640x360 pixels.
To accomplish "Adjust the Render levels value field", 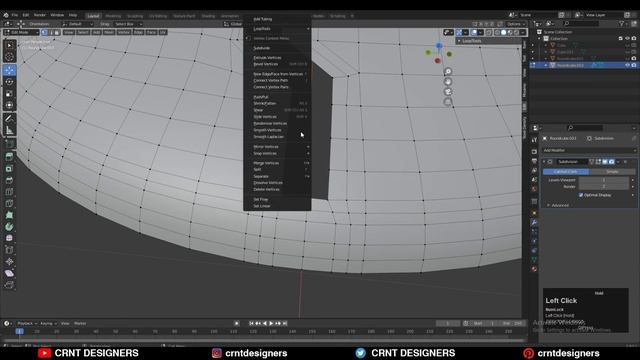I will click(604, 187).
